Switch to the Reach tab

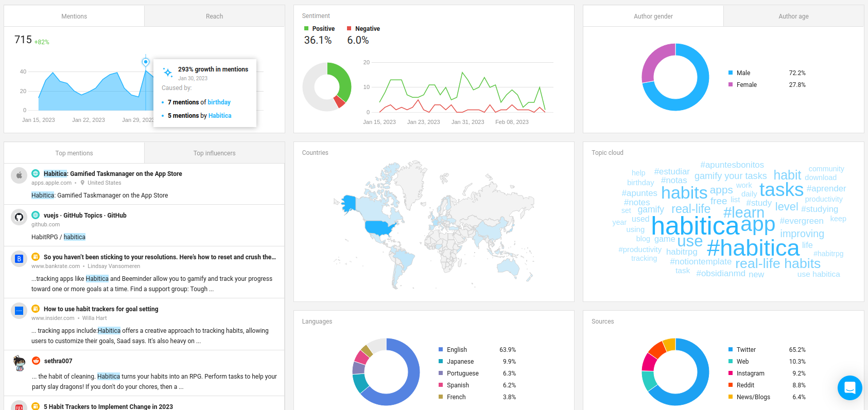[215, 16]
